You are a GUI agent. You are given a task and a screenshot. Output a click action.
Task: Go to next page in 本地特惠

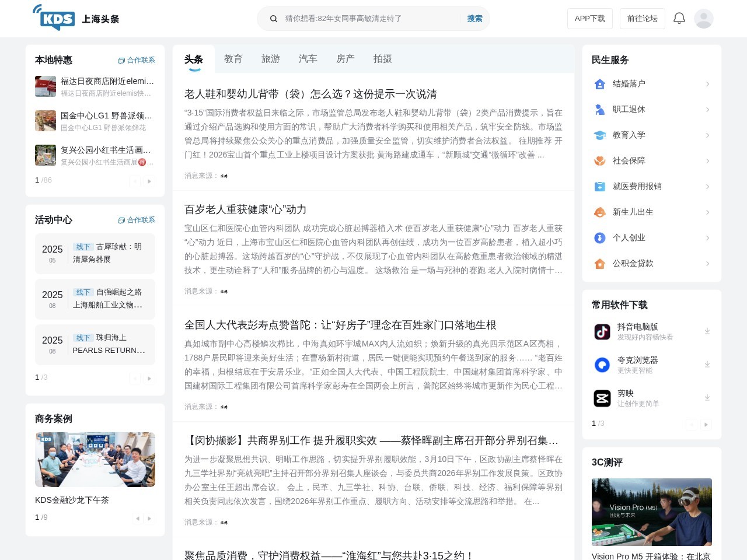point(149,181)
